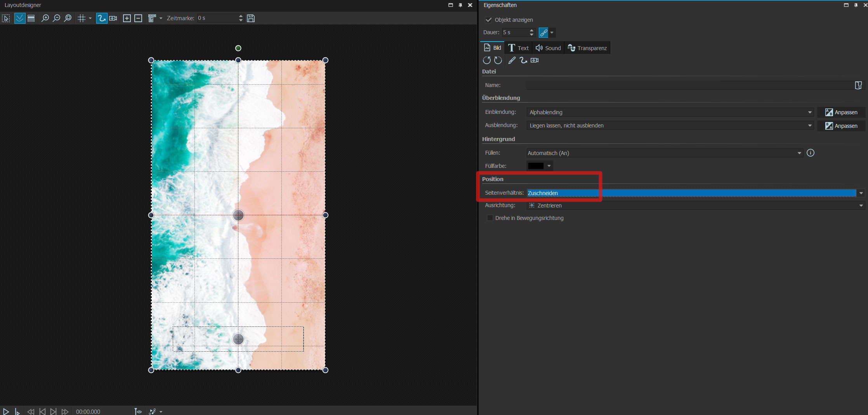Screen dimensions: 868x415
Task: Click the file browse icon for Name
Action: pyautogui.click(x=858, y=85)
